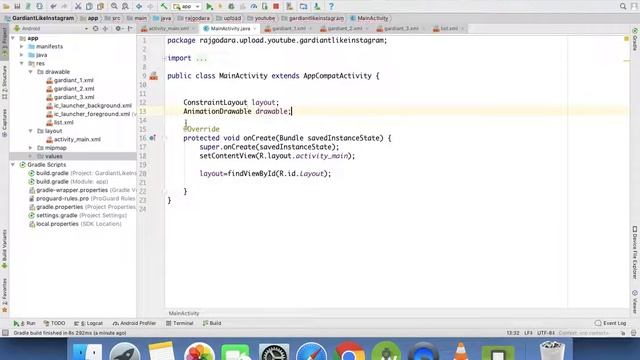Expand the java folder in tree
The height and width of the screenshot is (360, 640).
[22, 55]
